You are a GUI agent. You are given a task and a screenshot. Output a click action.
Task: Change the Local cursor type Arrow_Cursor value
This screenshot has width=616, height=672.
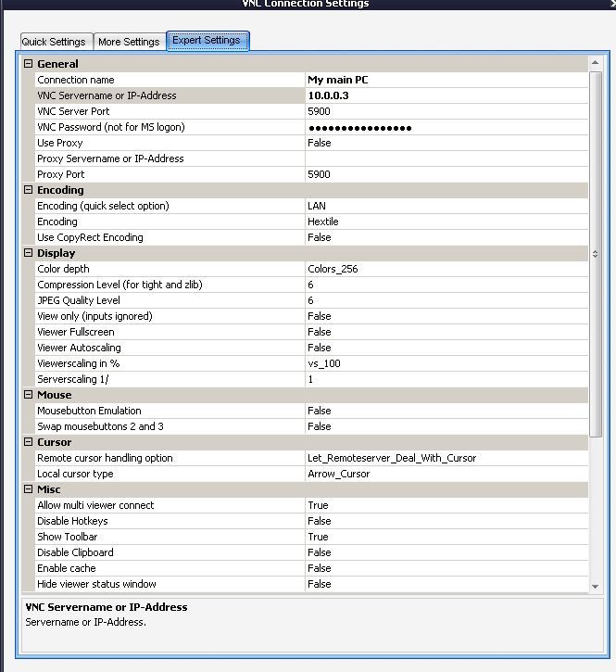(446, 474)
